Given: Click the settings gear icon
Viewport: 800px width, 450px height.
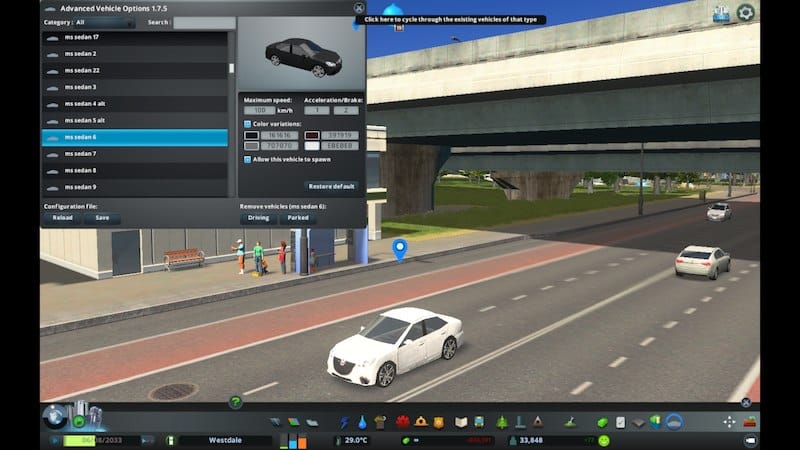Looking at the screenshot, I should tap(746, 13).
